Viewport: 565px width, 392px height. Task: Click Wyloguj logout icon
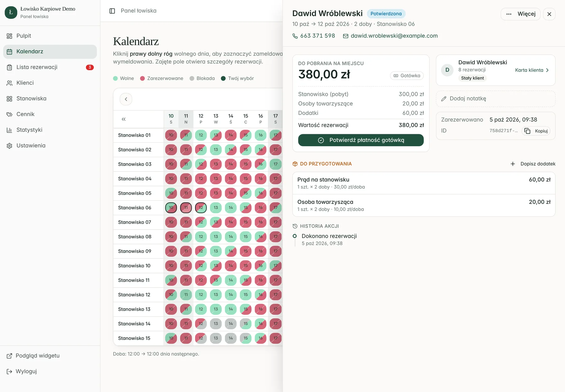click(x=9, y=372)
